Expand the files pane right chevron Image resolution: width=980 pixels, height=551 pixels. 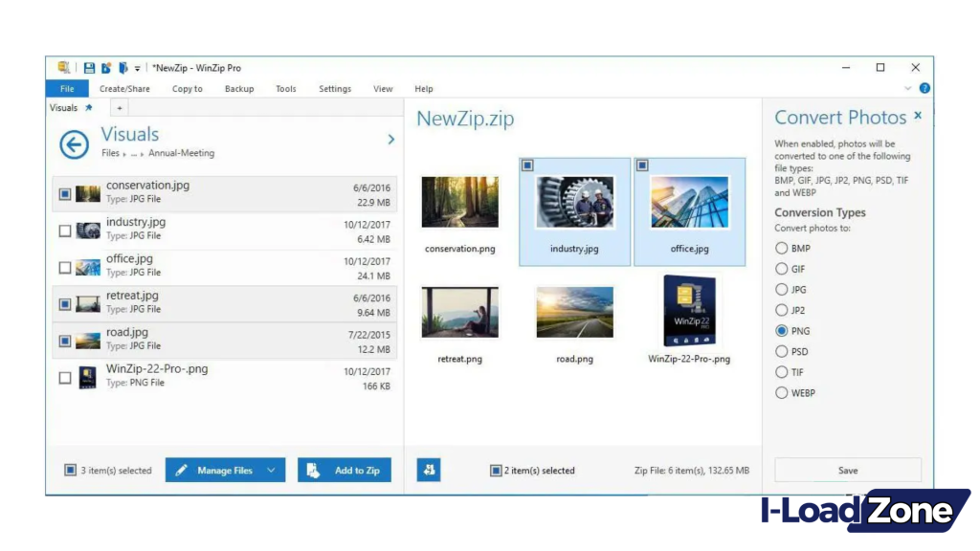point(391,140)
